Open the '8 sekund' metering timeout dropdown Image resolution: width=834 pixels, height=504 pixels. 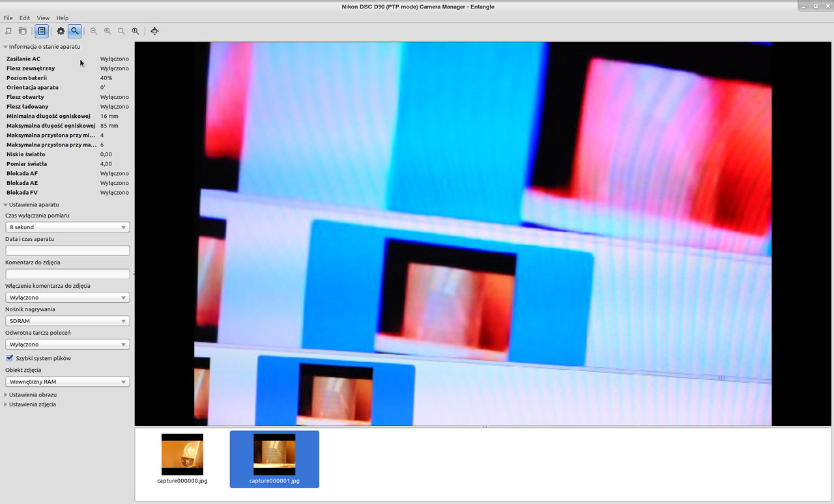click(67, 227)
